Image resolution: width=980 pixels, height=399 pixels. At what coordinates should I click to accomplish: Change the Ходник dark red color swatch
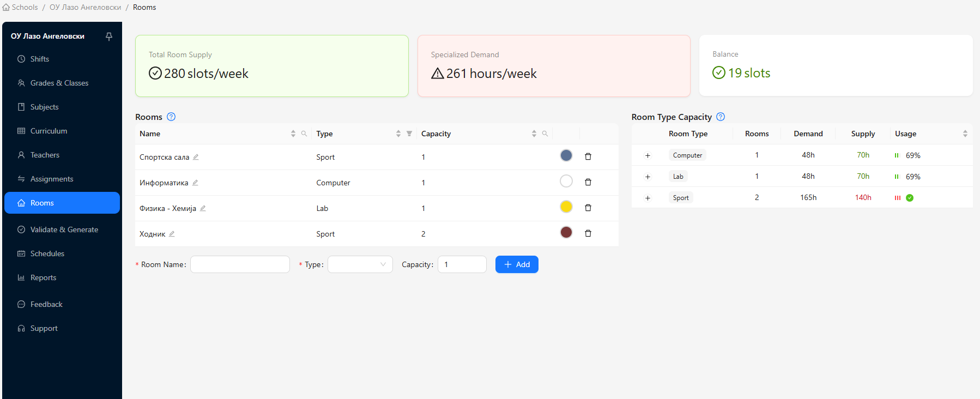pos(566,232)
